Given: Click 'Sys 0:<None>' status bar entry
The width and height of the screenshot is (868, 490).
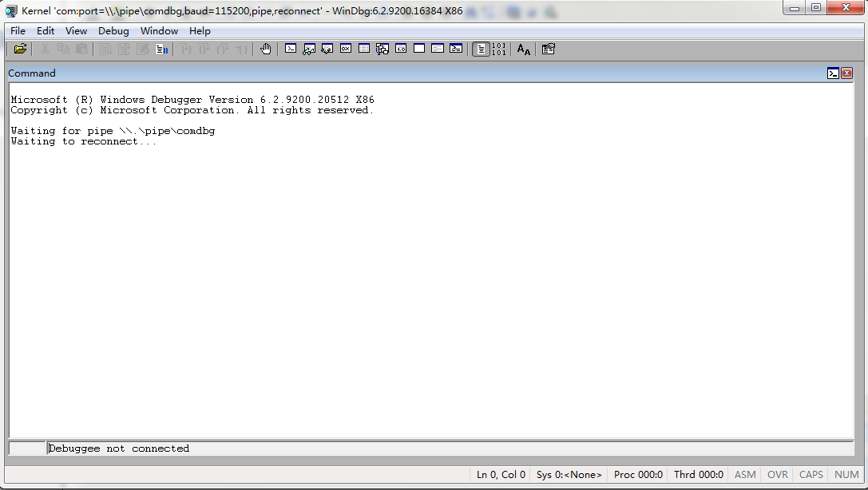Looking at the screenshot, I should pos(569,475).
